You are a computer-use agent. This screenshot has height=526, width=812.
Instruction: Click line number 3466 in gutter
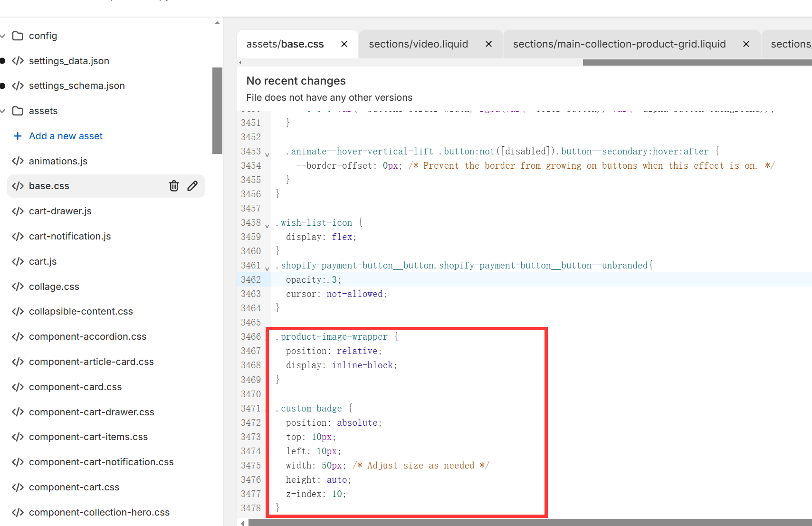251,337
